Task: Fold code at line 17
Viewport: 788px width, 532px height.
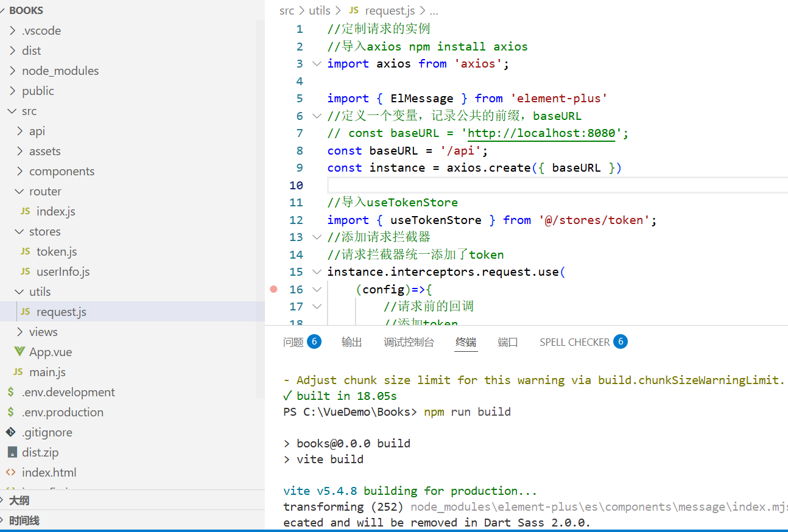Action: pos(317,306)
